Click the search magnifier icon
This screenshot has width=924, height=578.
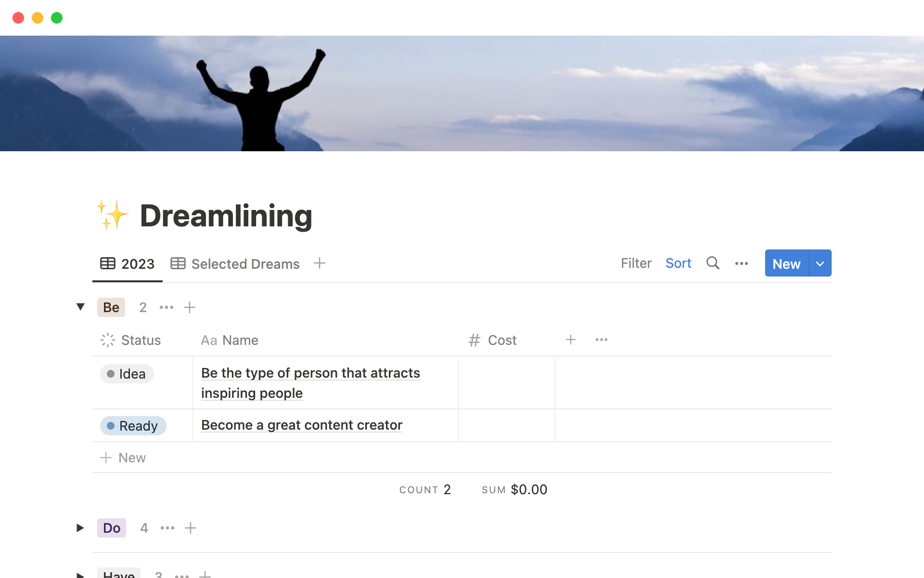coord(713,263)
